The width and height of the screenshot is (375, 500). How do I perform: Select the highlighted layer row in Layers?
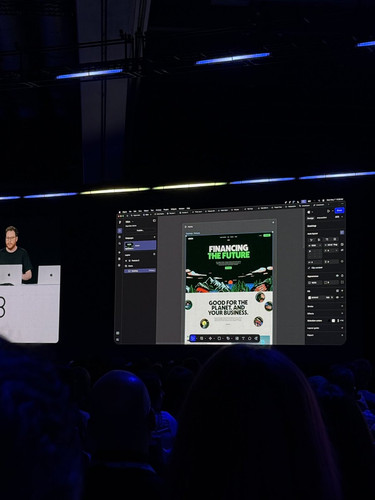pos(140,271)
